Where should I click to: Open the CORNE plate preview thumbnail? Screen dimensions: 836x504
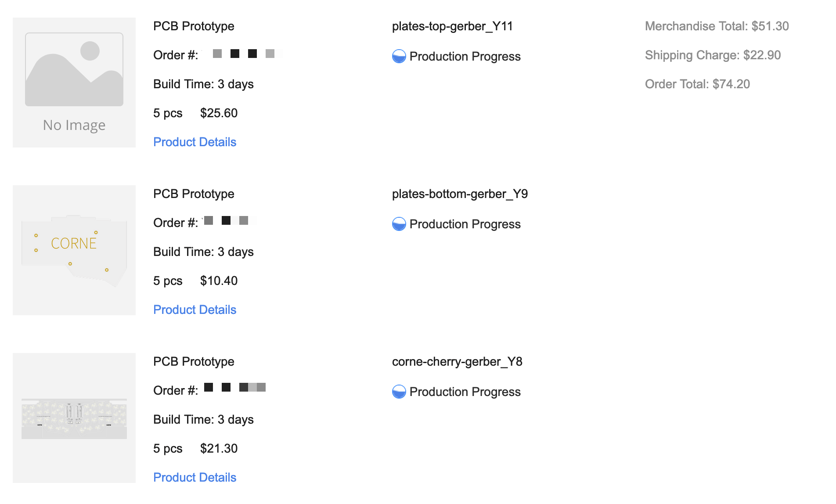pyautogui.click(x=74, y=250)
